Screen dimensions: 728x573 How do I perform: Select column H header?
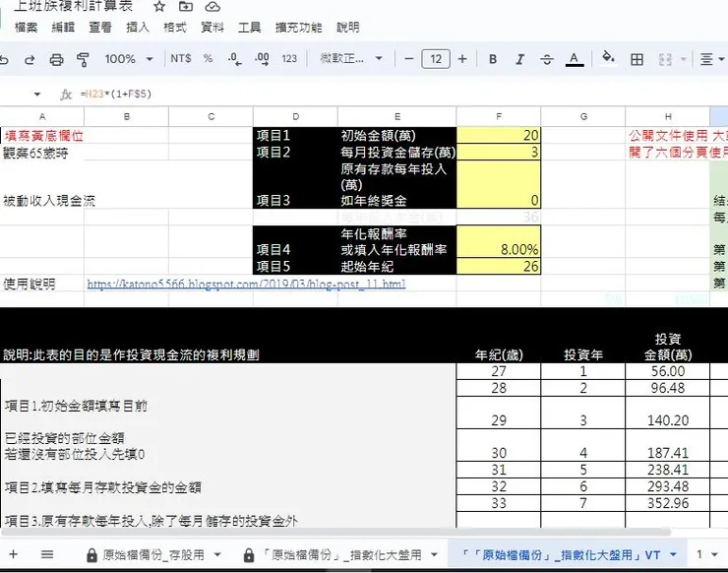pyautogui.click(x=668, y=116)
